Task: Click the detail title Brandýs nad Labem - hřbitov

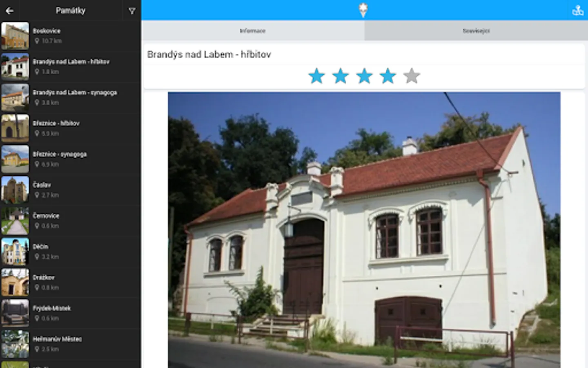Action: click(x=209, y=54)
